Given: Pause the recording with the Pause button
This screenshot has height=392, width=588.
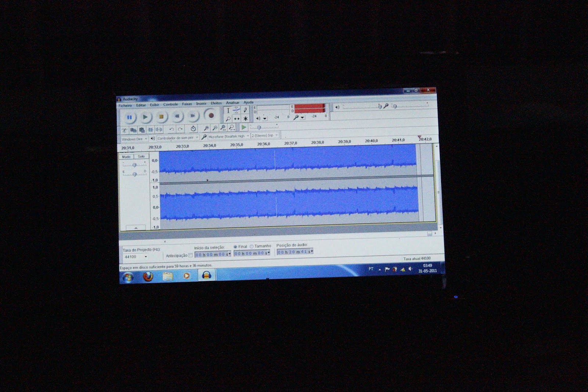Looking at the screenshot, I should (x=129, y=117).
